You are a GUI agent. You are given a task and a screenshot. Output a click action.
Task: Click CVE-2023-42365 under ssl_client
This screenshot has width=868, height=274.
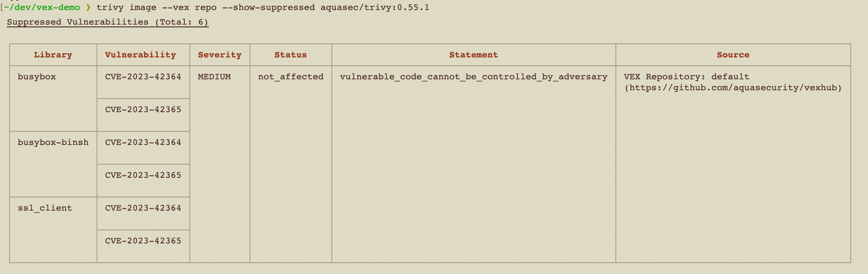pyautogui.click(x=143, y=241)
